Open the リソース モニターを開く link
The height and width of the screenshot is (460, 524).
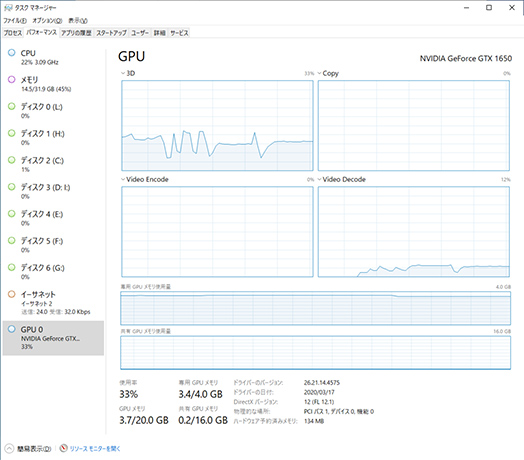[95, 448]
